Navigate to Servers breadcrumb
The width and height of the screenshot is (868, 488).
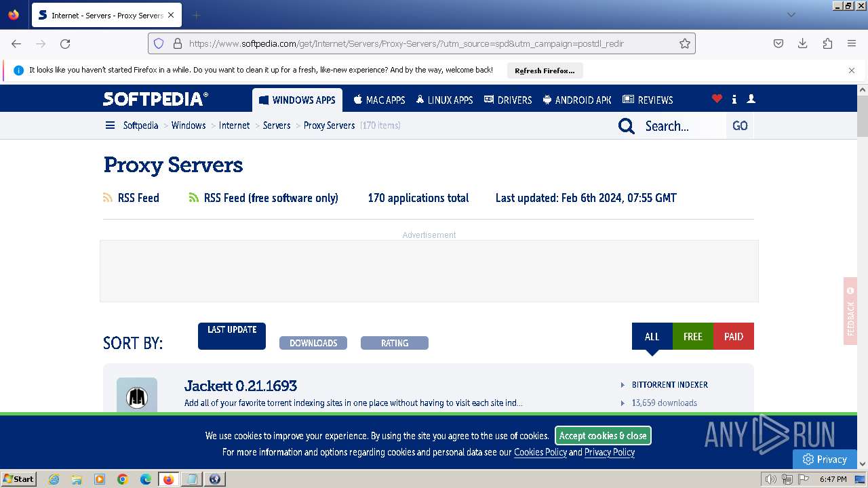[x=277, y=125]
